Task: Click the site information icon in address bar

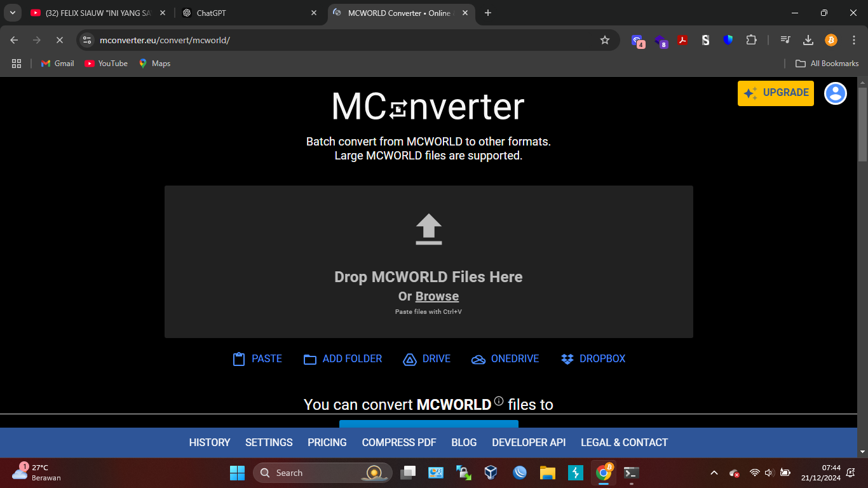Action: click(x=87, y=40)
